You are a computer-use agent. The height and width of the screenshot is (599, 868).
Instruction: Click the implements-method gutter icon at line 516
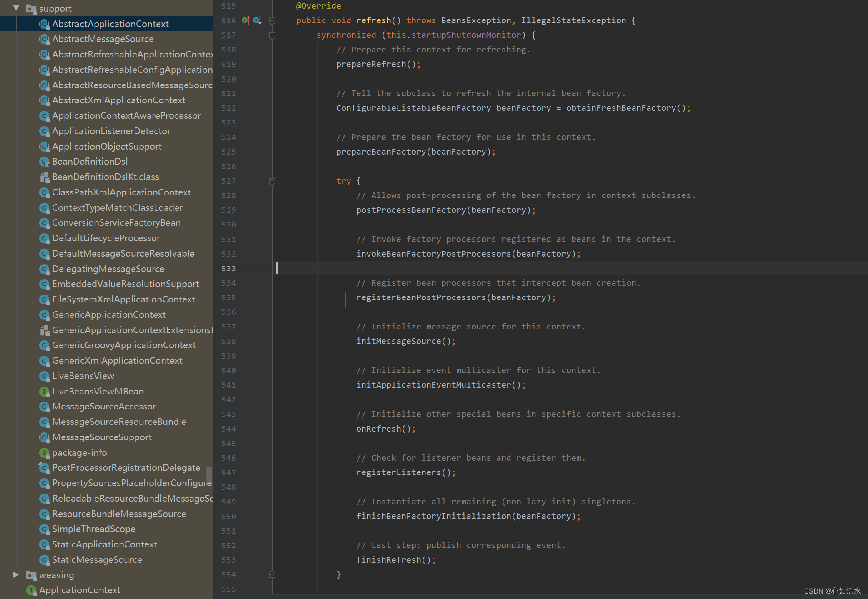tap(246, 20)
